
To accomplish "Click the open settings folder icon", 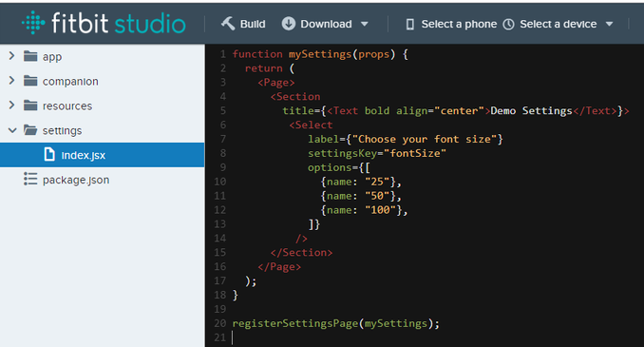I will 30,130.
